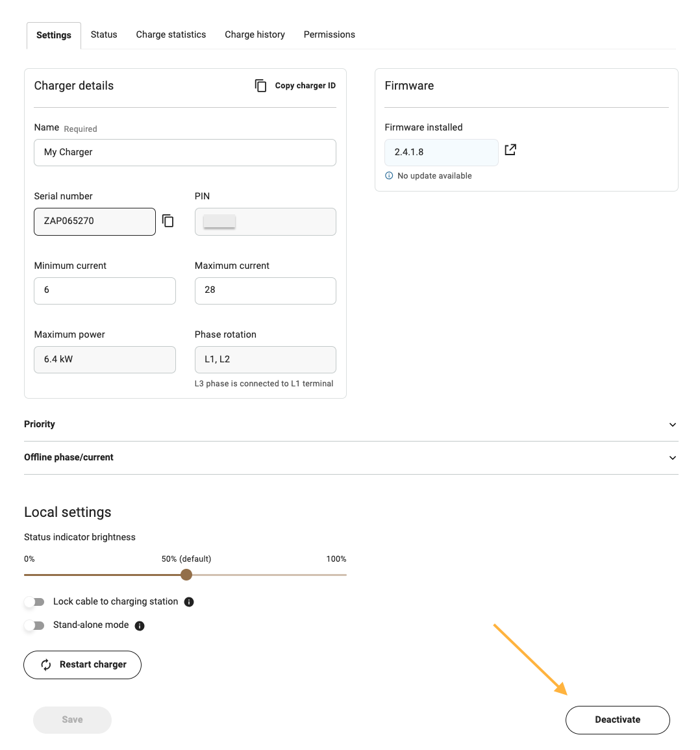Image resolution: width=700 pixels, height=750 pixels.
Task: Click the No update available info icon
Action: tap(389, 176)
